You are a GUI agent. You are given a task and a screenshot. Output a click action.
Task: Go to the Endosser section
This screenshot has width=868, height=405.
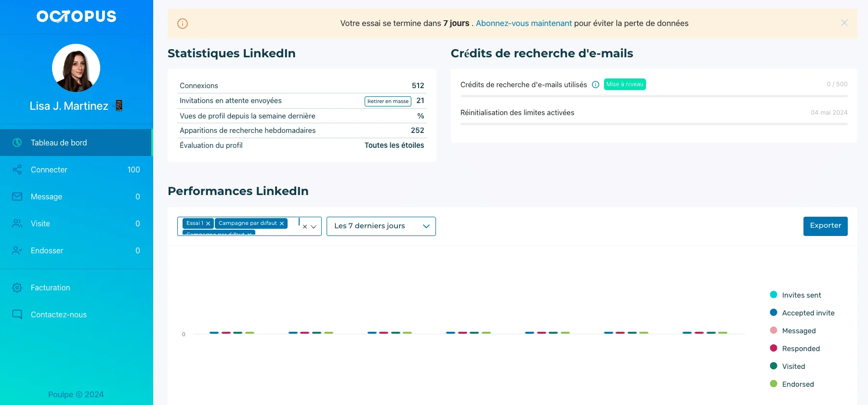76,250
